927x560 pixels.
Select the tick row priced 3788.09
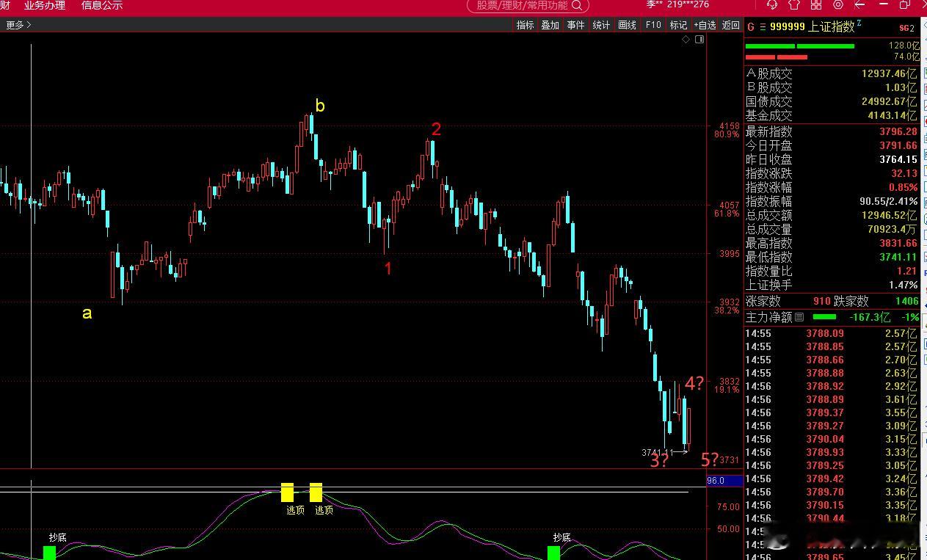click(831, 333)
